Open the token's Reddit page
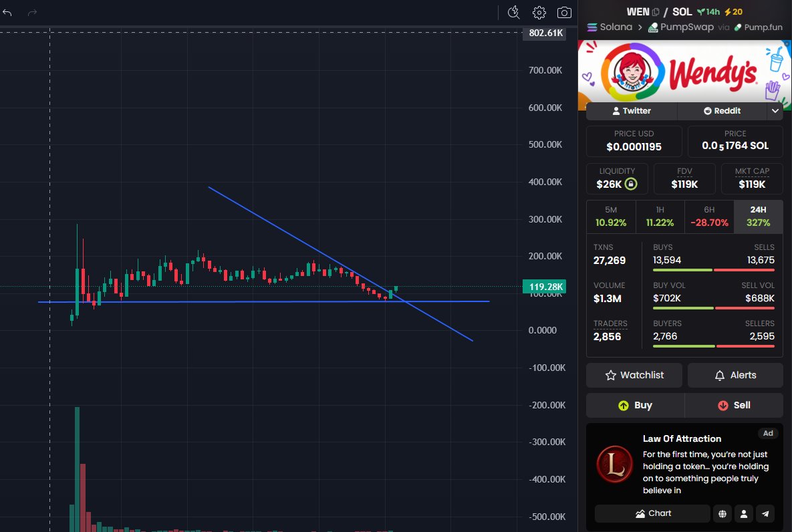The width and height of the screenshot is (792, 532). 722,111
